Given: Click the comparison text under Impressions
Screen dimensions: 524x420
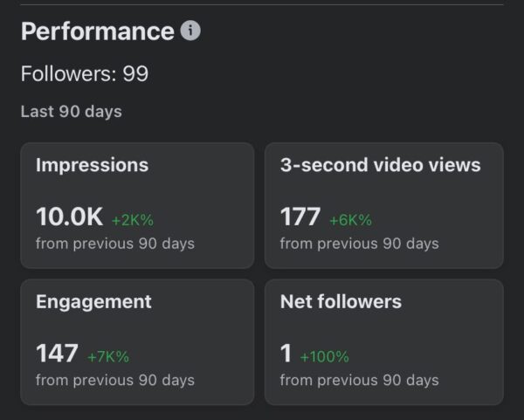Looking at the screenshot, I should 114,243.
